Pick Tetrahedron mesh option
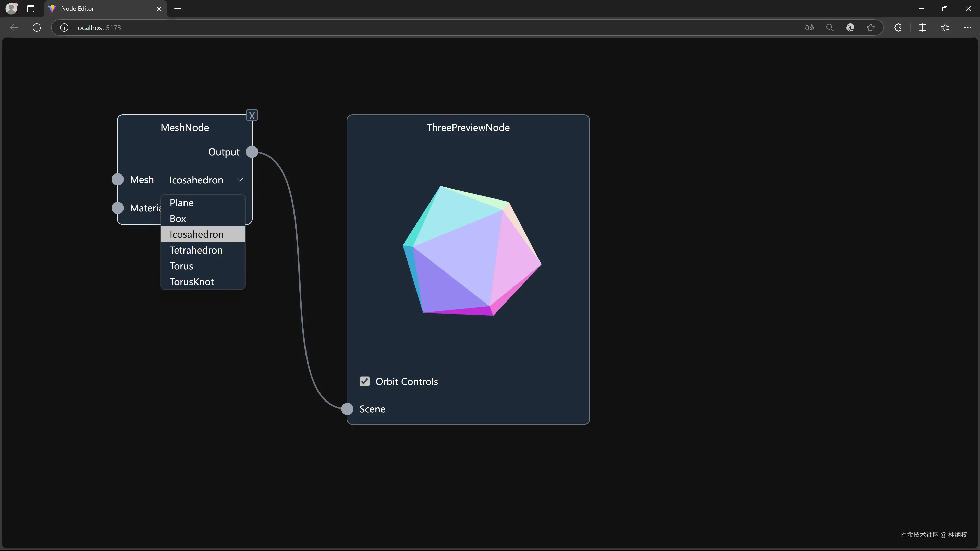Viewport: 980px width, 551px height. tap(196, 250)
